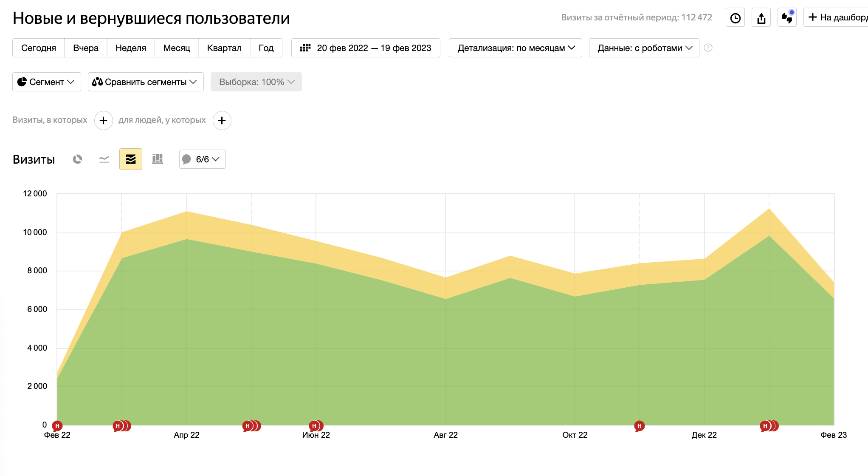Click the 10 000 y-axis value
Viewport: 868px width, 476px height.
click(x=35, y=232)
